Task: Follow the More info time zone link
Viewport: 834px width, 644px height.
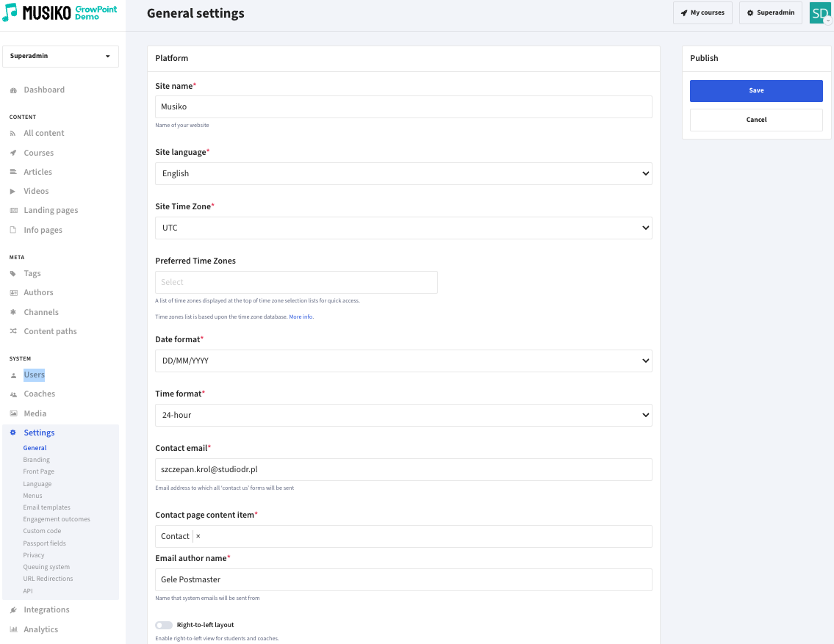Action: click(301, 316)
